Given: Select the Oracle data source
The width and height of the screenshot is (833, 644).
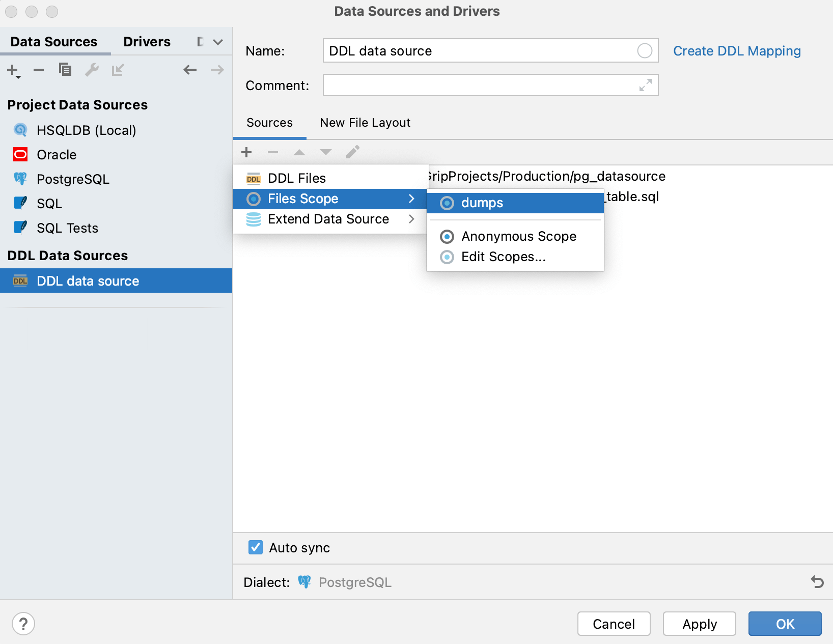Looking at the screenshot, I should coord(57,154).
